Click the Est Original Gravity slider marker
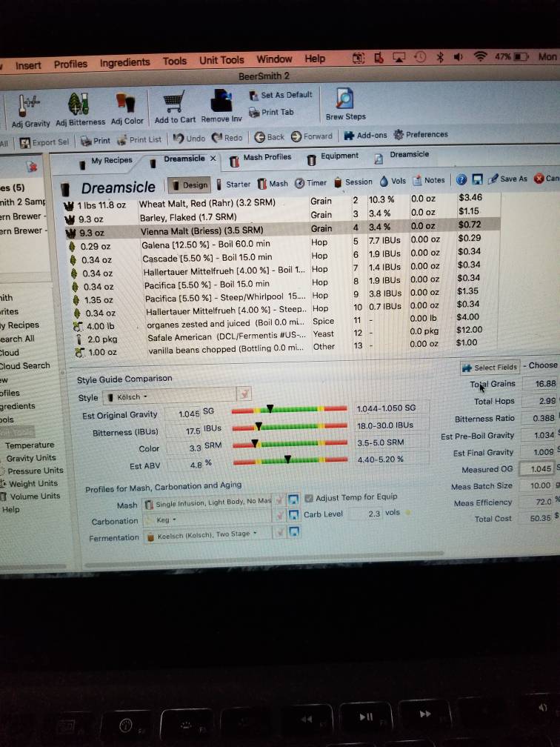 270,408
